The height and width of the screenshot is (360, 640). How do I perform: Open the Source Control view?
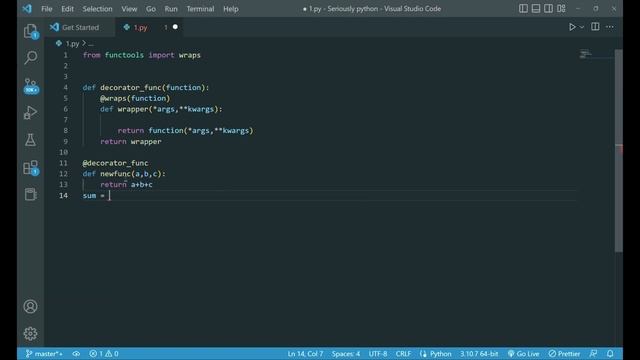[x=31, y=86]
